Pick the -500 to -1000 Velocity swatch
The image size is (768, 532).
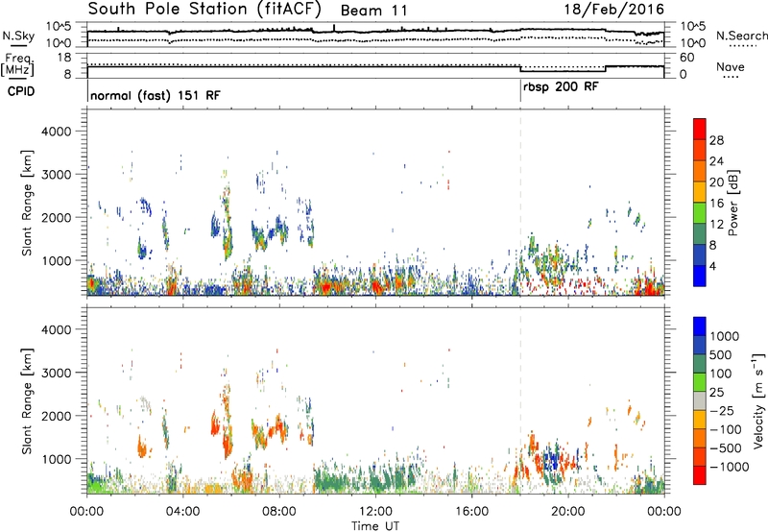click(x=700, y=457)
